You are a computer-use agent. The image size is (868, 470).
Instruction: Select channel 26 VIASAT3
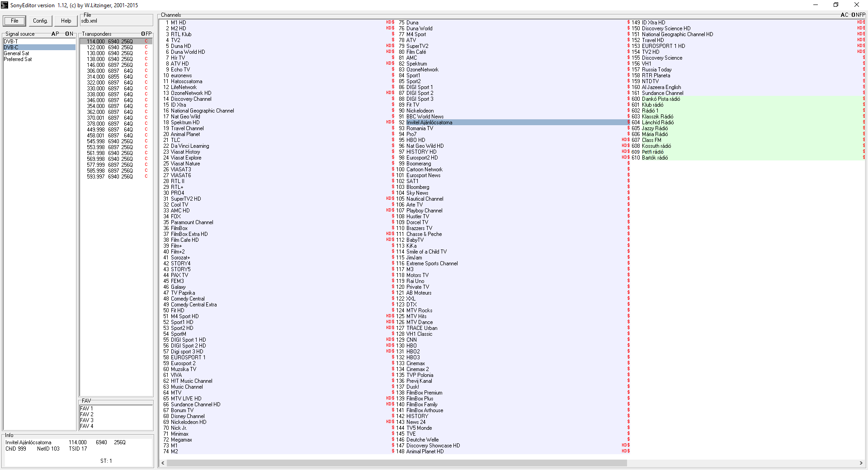click(x=278, y=169)
